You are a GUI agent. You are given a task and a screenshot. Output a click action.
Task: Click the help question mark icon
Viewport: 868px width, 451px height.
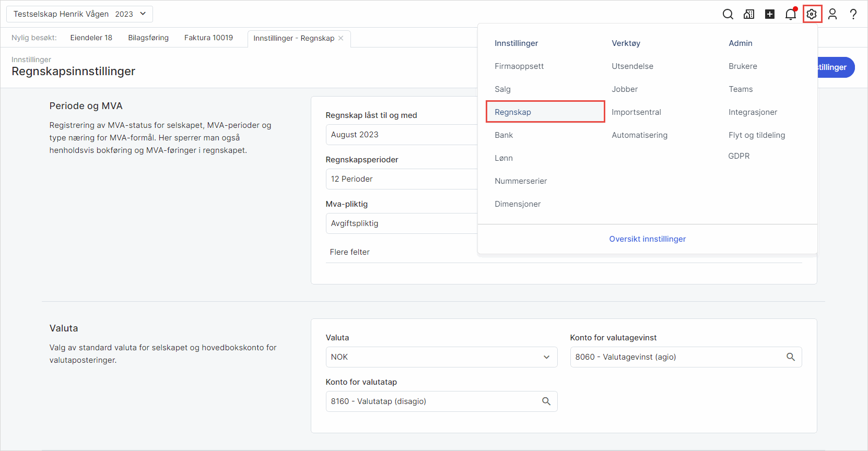click(853, 14)
